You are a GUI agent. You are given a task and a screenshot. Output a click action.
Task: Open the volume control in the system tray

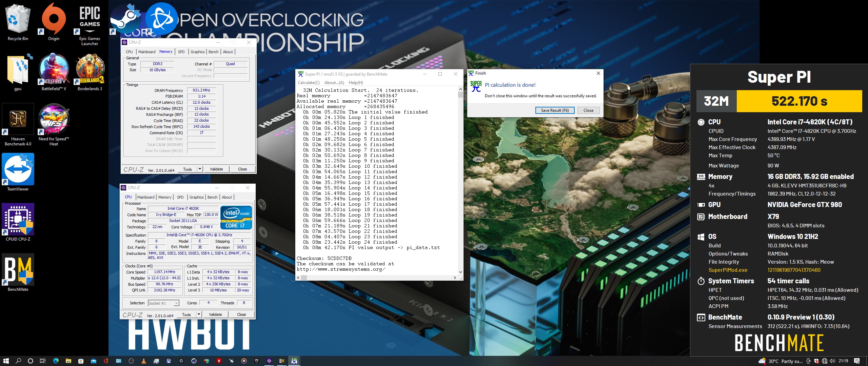pyautogui.click(x=832, y=361)
